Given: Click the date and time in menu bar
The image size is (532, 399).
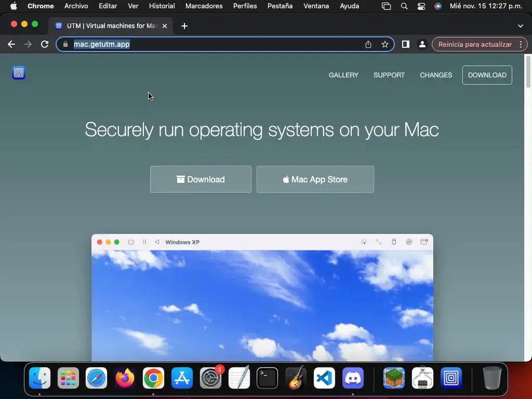Looking at the screenshot, I should click(x=486, y=6).
